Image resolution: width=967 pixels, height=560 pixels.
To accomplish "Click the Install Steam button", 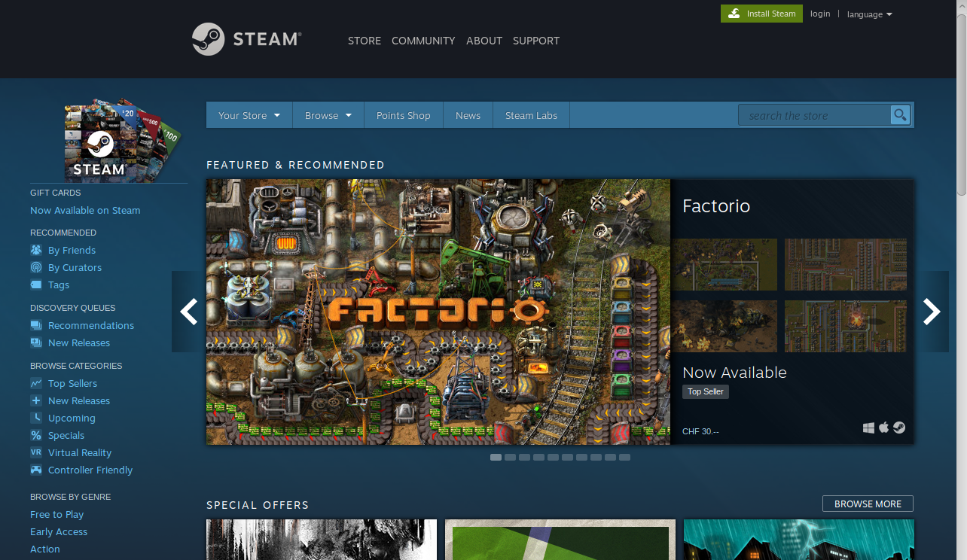I will [x=761, y=14].
